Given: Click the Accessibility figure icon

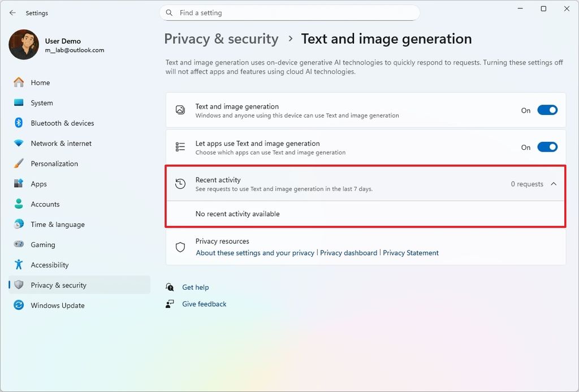Looking at the screenshot, I should pos(19,265).
